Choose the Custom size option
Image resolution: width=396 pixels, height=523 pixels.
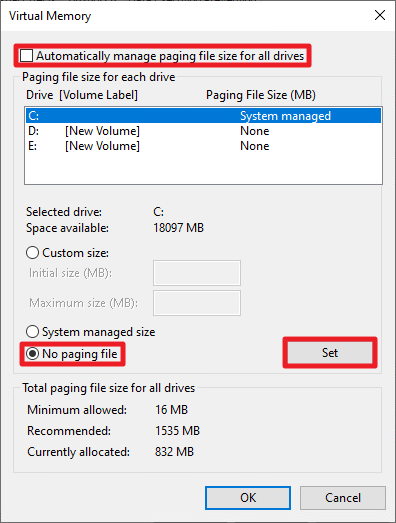tap(32, 253)
